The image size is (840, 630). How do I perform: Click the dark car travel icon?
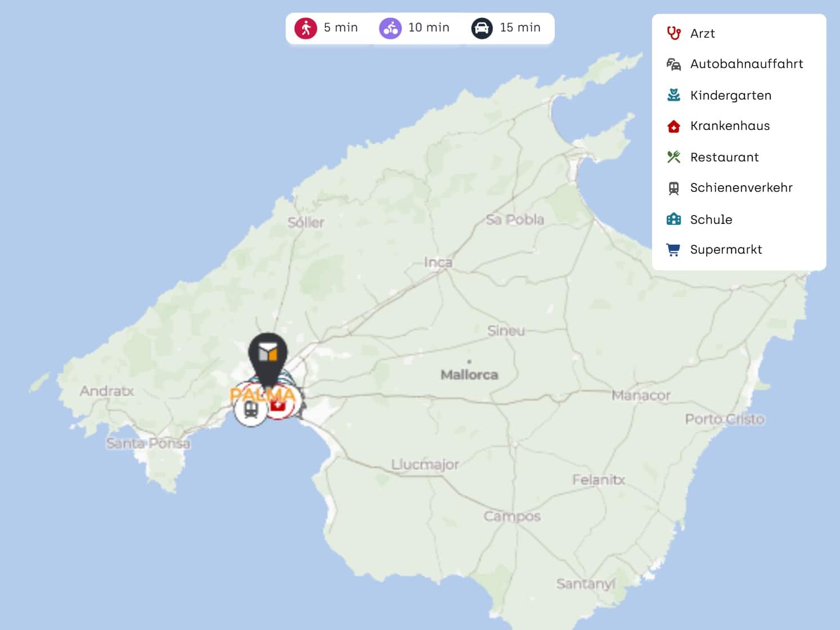click(482, 28)
